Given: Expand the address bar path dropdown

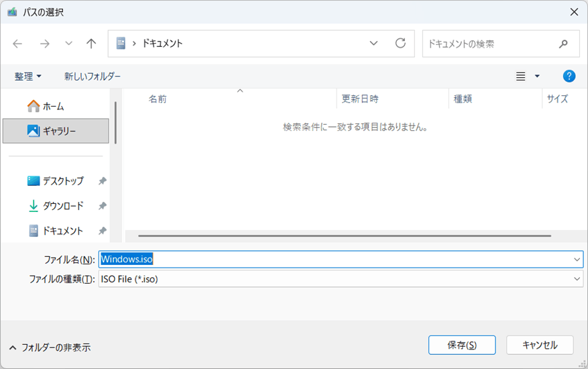Looking at the screenshot, I should coord(374,44).
